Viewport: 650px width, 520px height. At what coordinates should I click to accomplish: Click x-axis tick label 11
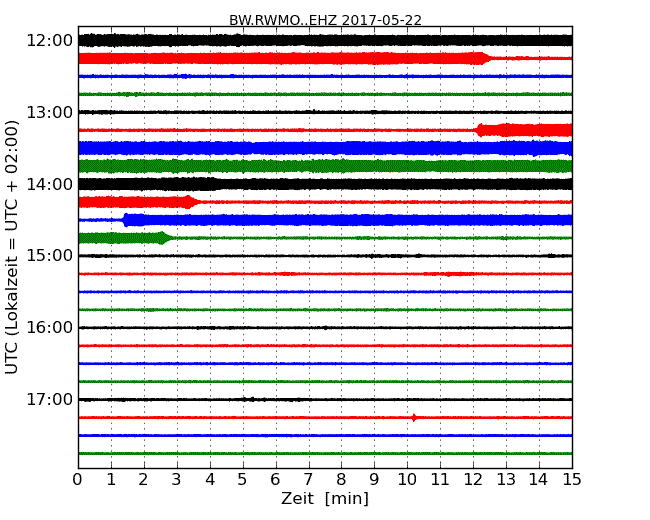pyautogui.click(x=440, y=480)
